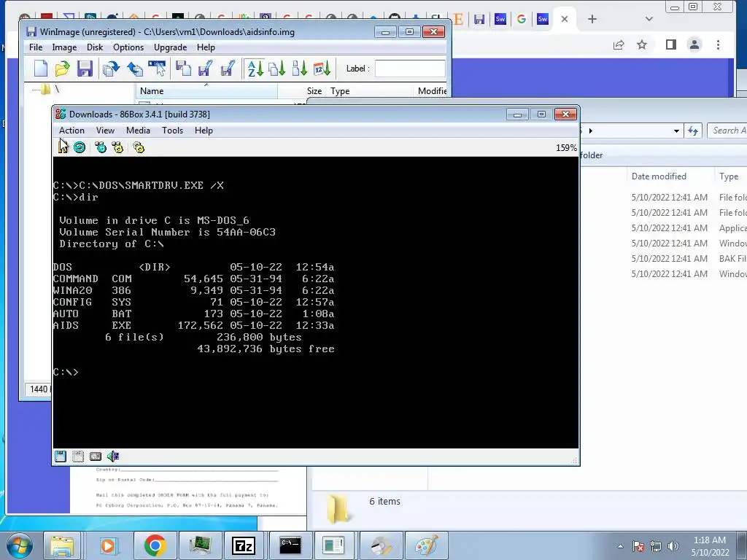
Task: Save the image with WinImage floppy icon
Action: point(85,69)
